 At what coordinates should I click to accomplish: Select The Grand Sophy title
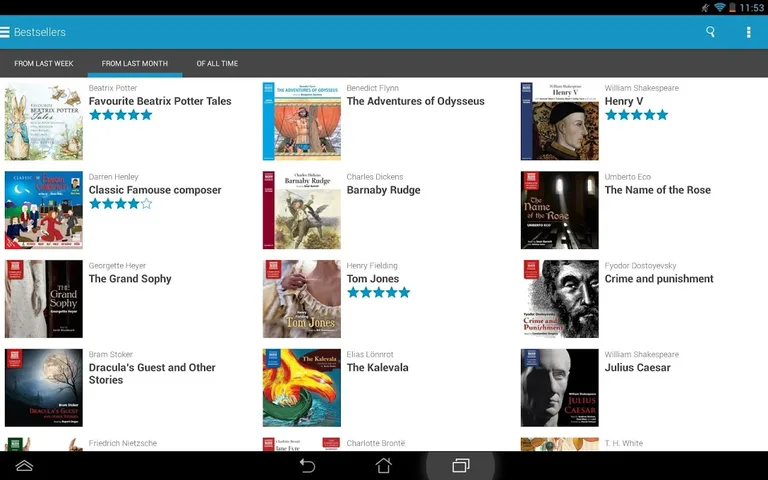[x=130, y=279]
